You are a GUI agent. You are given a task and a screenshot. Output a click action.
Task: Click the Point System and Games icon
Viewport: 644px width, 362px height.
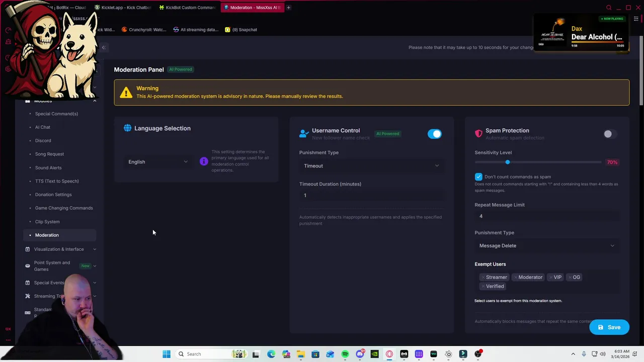(28, 265)
